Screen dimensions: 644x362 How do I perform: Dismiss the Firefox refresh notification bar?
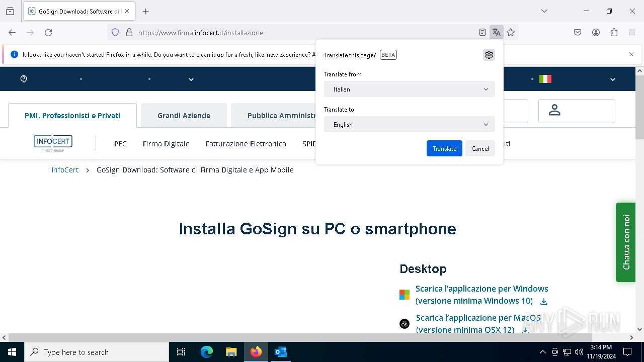pos(631,54)
